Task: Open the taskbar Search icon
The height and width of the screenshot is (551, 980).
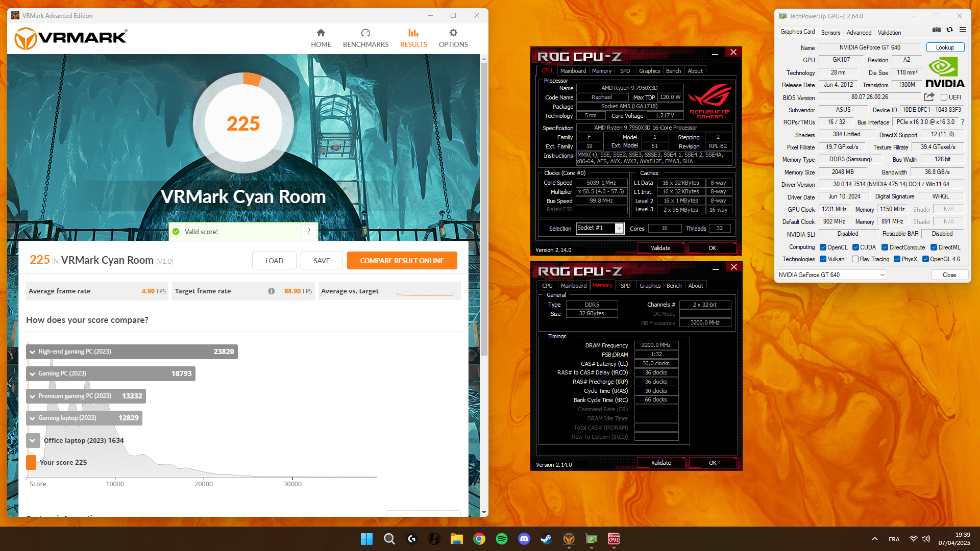Action: tap(389, 539)
